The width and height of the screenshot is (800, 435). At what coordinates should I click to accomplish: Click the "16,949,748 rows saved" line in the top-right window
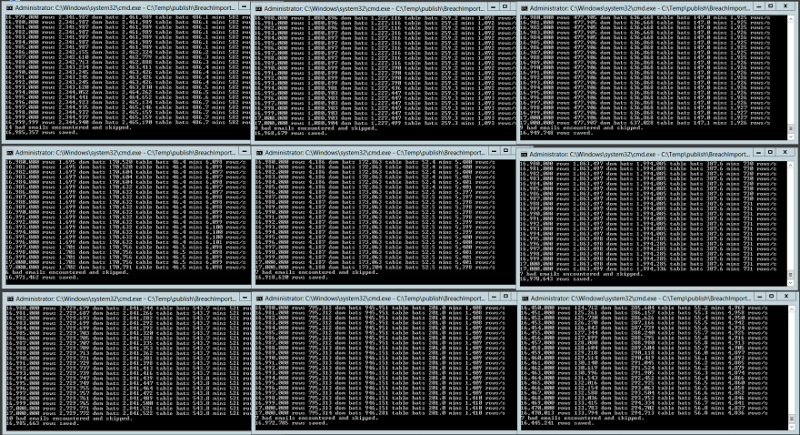tap(557, 133)
